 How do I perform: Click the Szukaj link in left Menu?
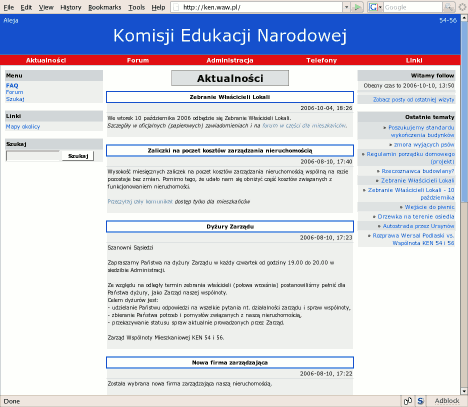coord(15,99)
